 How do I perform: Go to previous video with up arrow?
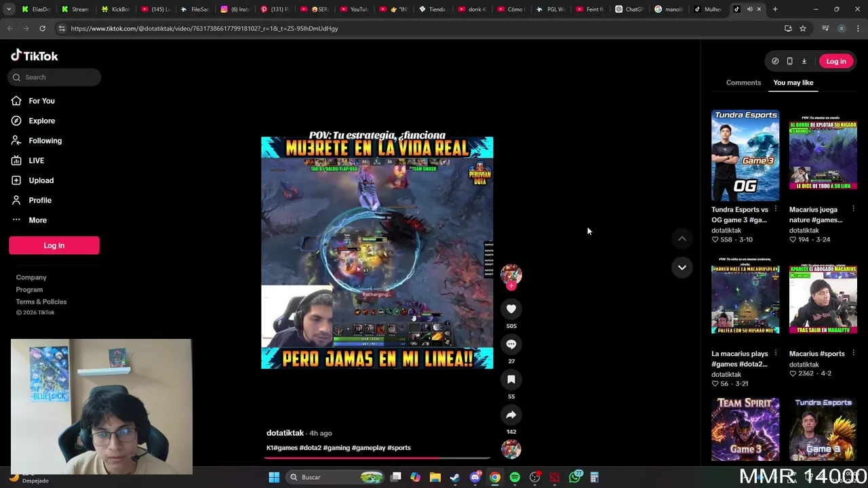click(682, 239)
